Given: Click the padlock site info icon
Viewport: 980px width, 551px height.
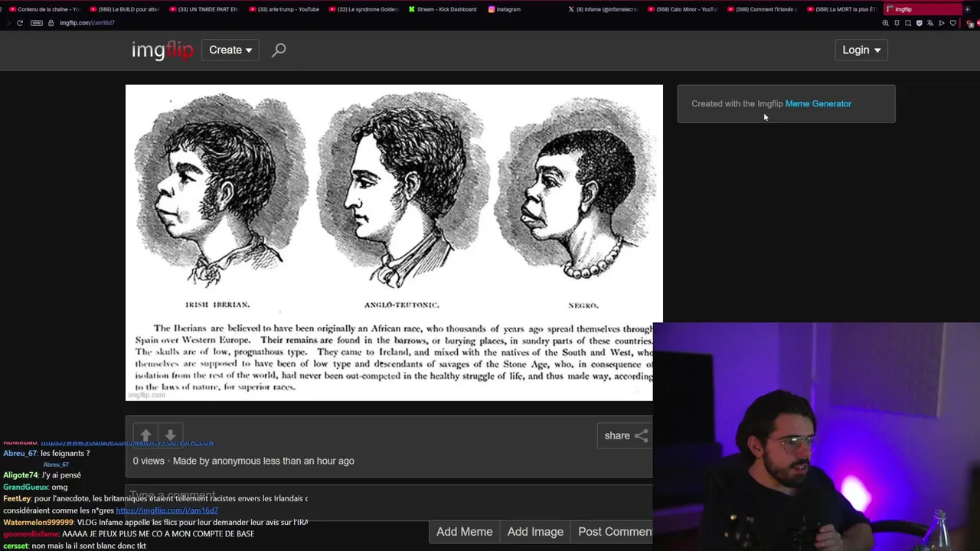Looking at the screenshot, I should pos(51,23).
